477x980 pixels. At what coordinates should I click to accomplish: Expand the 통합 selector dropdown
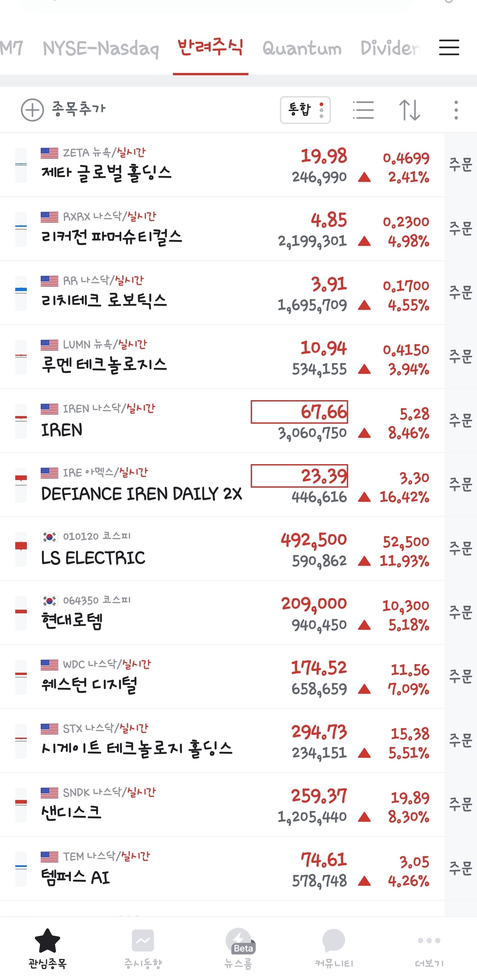[x=305, y=110]
